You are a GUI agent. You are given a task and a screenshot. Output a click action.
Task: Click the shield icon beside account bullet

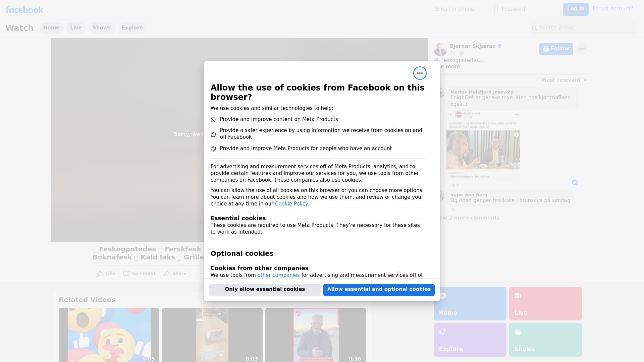(213, 149)
